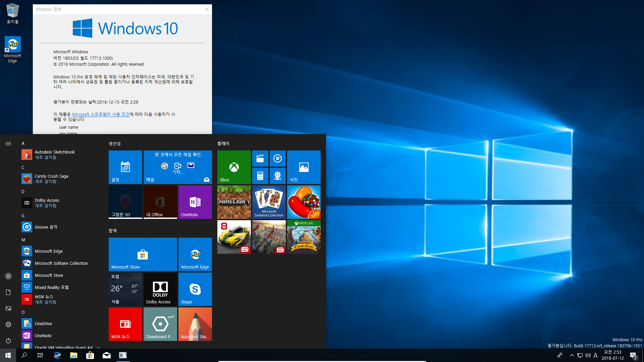Open Mixed Reality 포털 from the app list
Image resolution: width=644 pixels, height=362 pixels.
60,287
